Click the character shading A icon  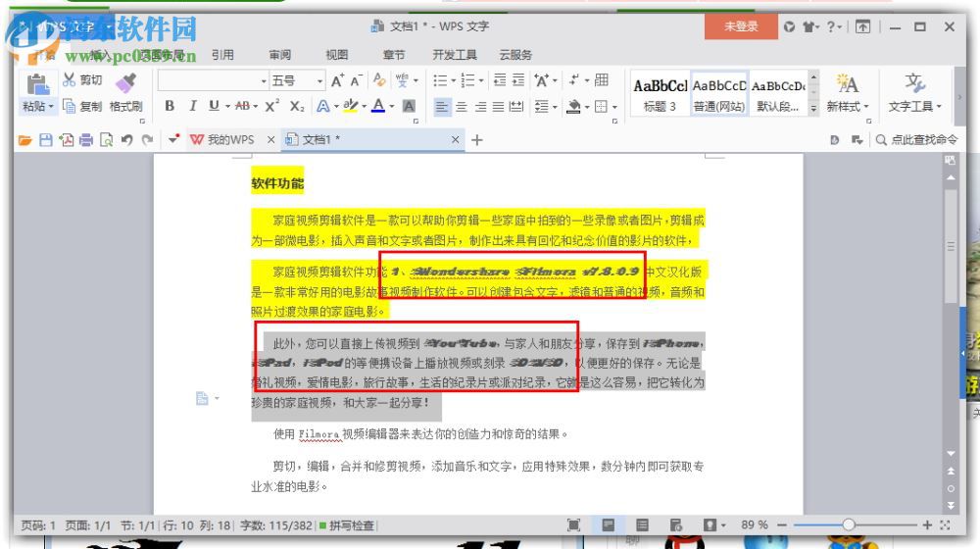pyautogui.click(x=409, y=106)
